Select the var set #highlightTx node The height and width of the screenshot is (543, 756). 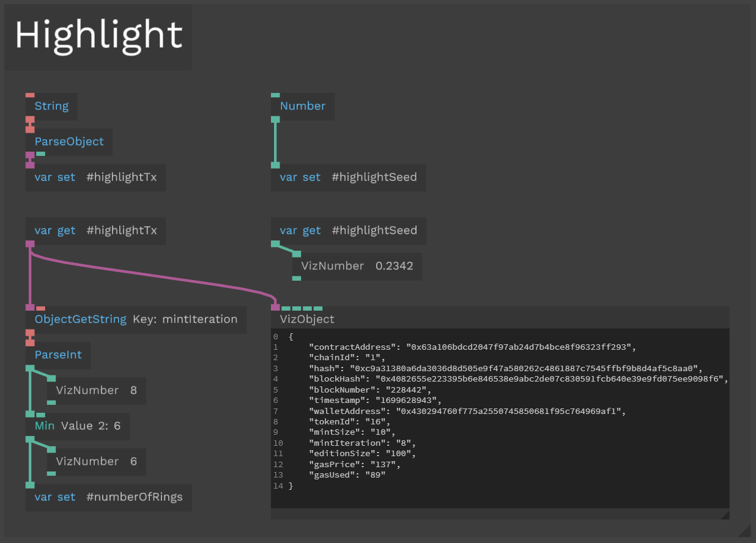pyautogui.click(x=95, y=177)
